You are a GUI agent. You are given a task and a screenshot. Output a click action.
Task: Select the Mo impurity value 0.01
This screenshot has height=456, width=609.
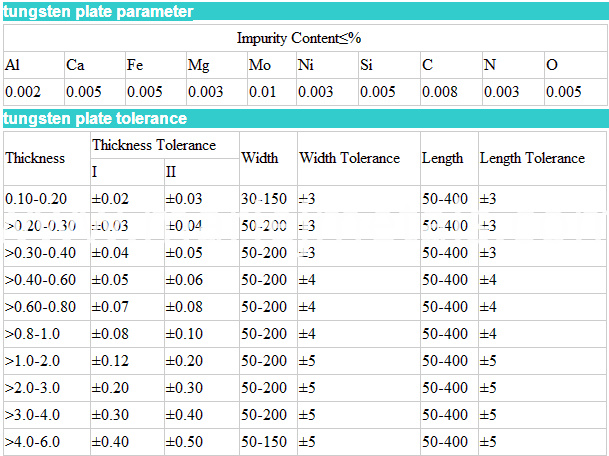pyautogui.click(x=271, y=92)
